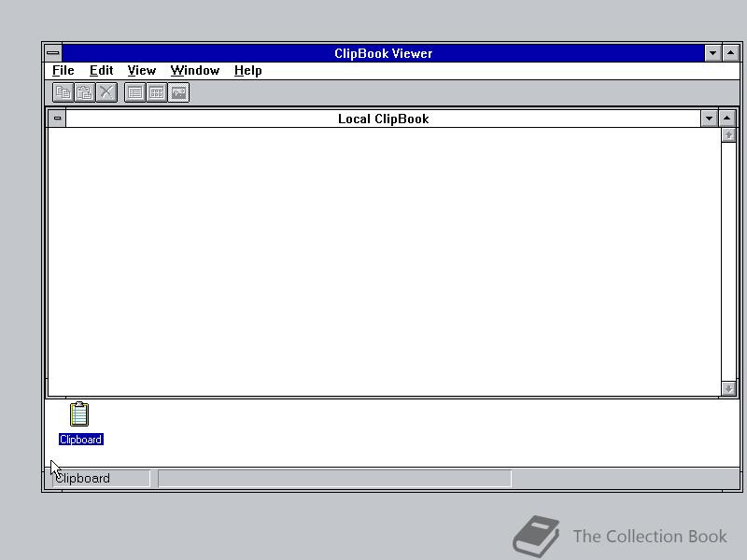Screen dimensions: 747x560
Task: Open the Help menu
Action: click(x=247, y=71)
